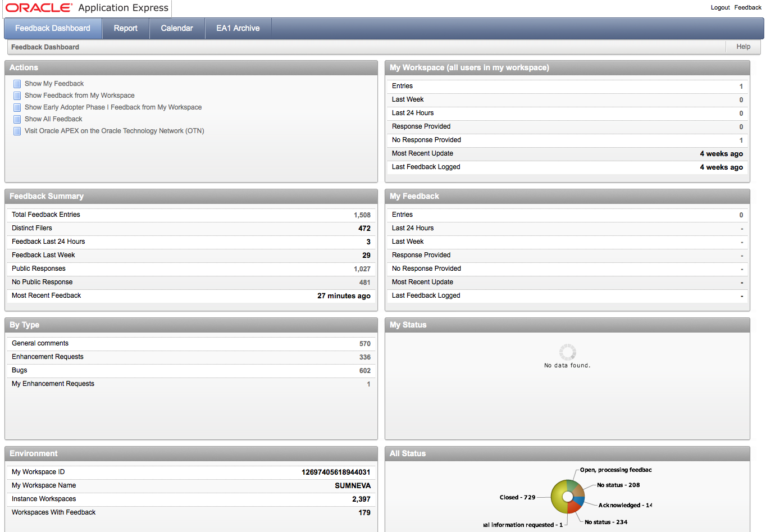
Task: Click the Show All Feedback link
Action: coord(53,119)
